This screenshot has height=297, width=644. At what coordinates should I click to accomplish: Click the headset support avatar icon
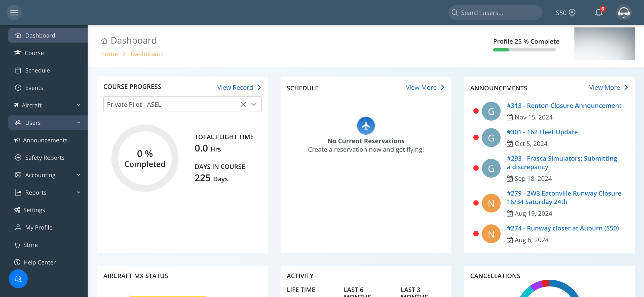pos(623,13)
